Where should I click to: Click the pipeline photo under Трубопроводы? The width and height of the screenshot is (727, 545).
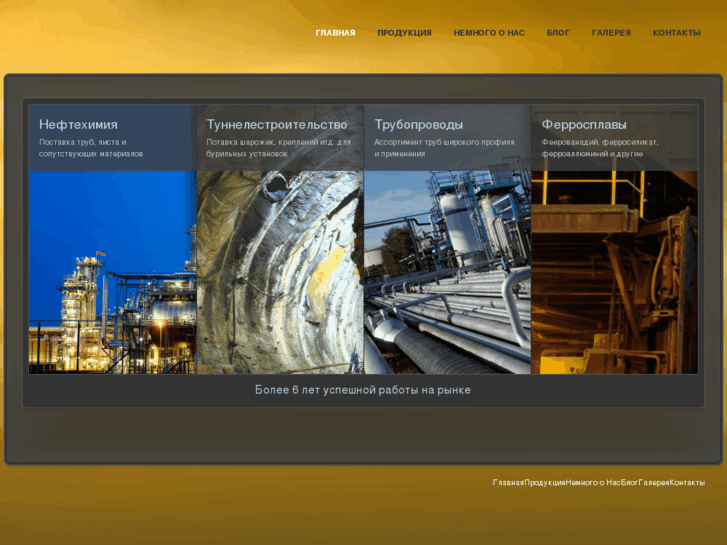tap(447, 272)
